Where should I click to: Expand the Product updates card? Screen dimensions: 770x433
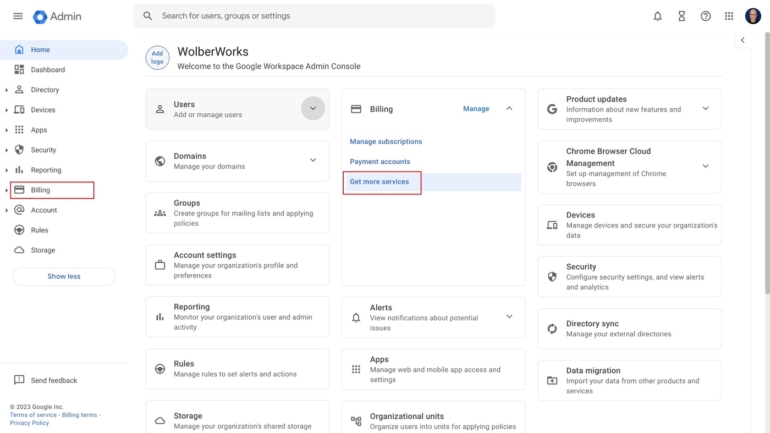coord(705,108)
